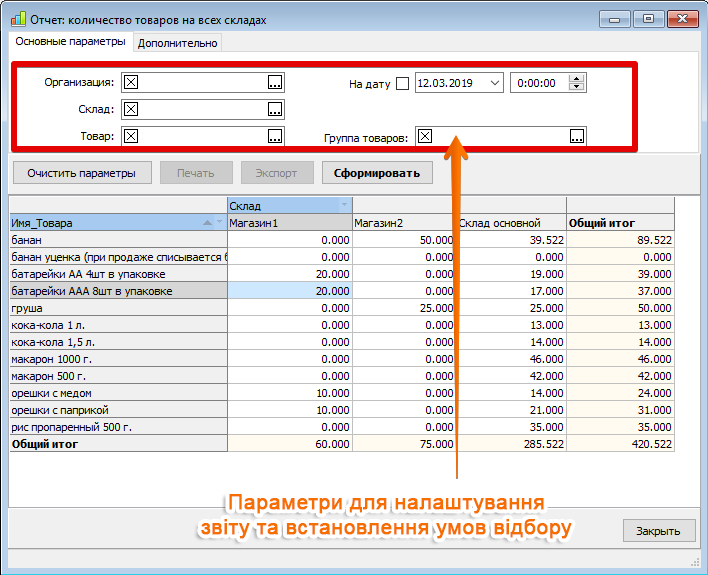This screenshot has width=708, height=575.
Task: Increase time with the up spinner arrow
Action: point(577,79)
